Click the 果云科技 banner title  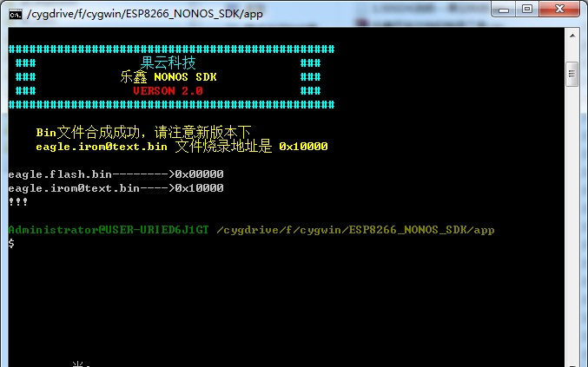point(168,63)
